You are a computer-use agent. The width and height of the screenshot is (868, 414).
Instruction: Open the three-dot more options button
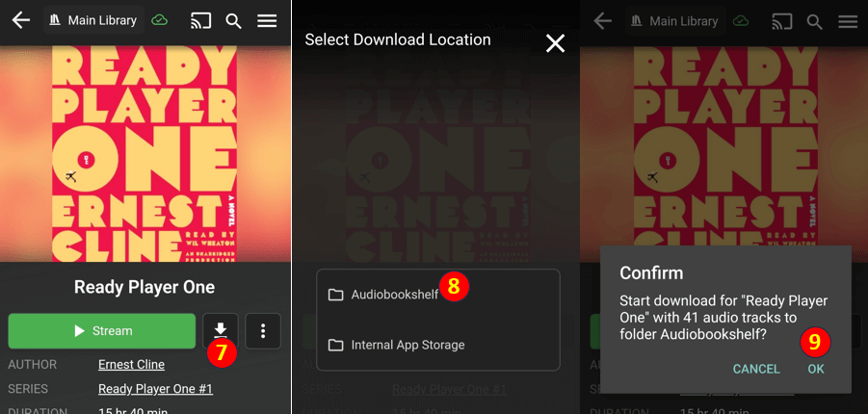(263, 331)
